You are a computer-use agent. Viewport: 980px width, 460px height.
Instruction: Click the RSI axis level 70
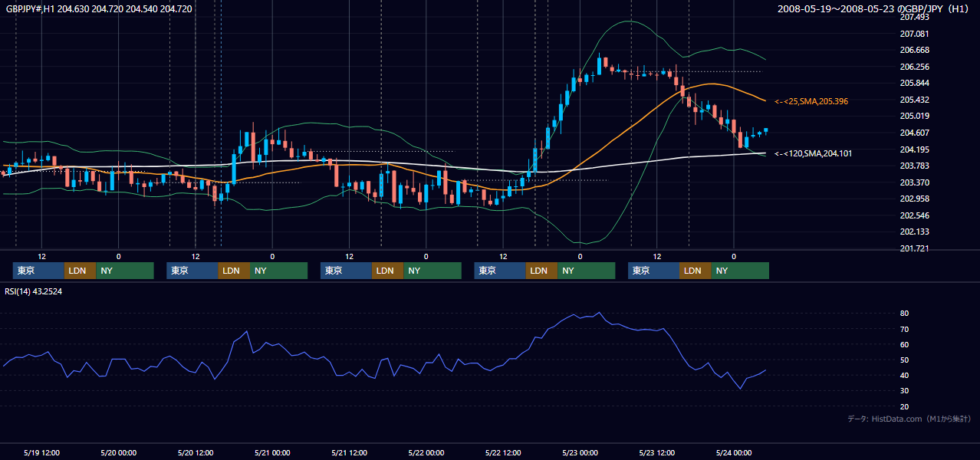tap(904, 329)
